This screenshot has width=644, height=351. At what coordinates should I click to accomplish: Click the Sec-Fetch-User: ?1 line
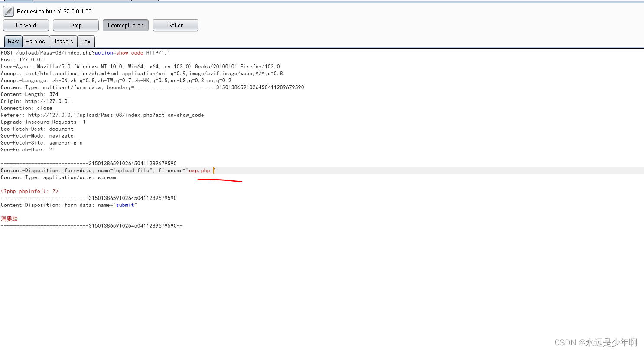click(x=28, y=150)
